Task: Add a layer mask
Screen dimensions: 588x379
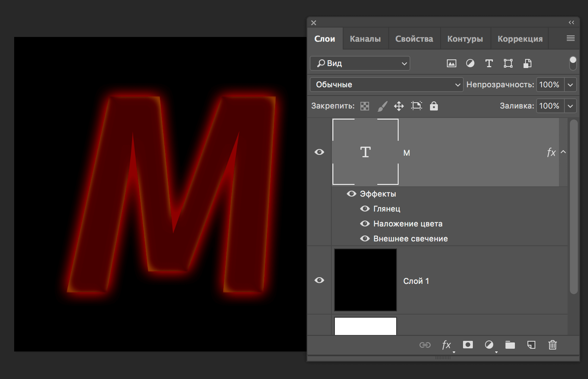Action: (x=468, y=345)
